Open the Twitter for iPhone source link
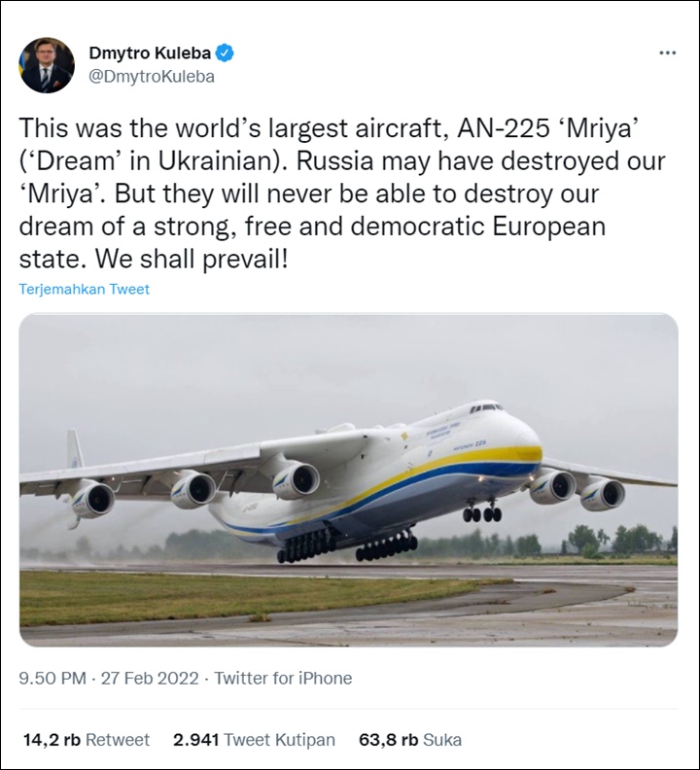Screen dimensions: 700x770 pyautogui.click(x=283, y=679)
